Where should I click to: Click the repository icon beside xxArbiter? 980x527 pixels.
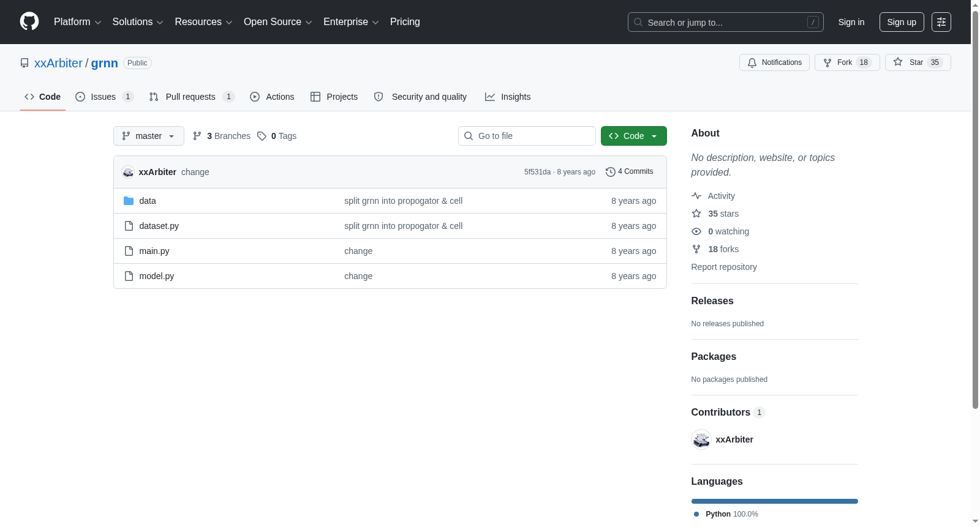coord(24,63)
